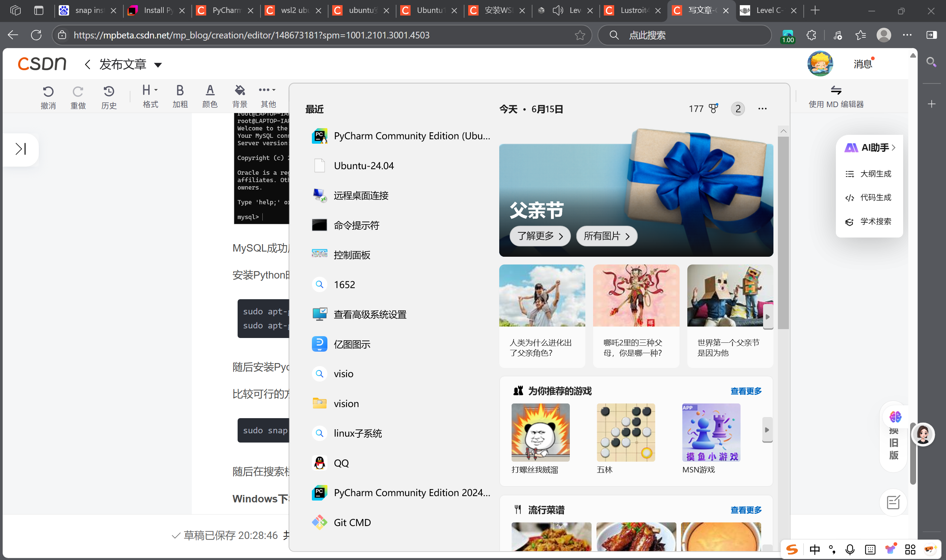The width and height of the screenshot is (946, 560).
Task: Select the Background (背景) fill icon
Action: click(239, 91)
